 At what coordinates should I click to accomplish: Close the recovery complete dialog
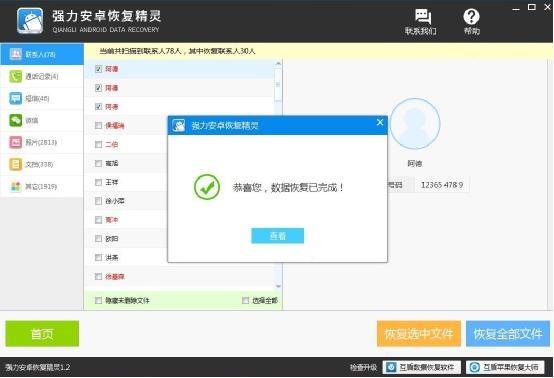[x=380, y=122]
